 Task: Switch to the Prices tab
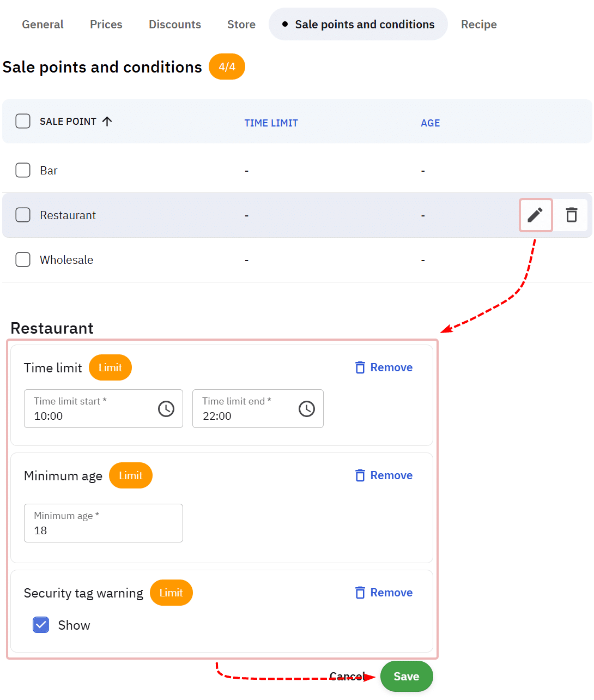(106, 25)
